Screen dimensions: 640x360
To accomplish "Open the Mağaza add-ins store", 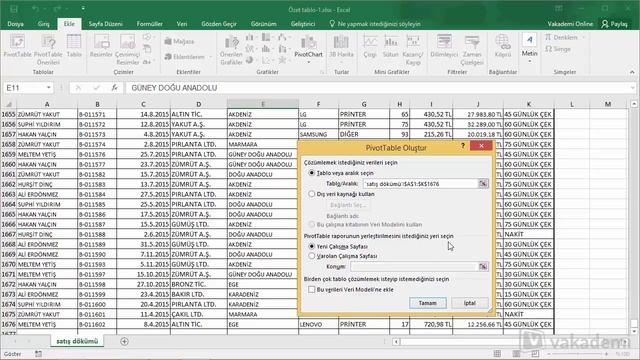I will 179,41.
